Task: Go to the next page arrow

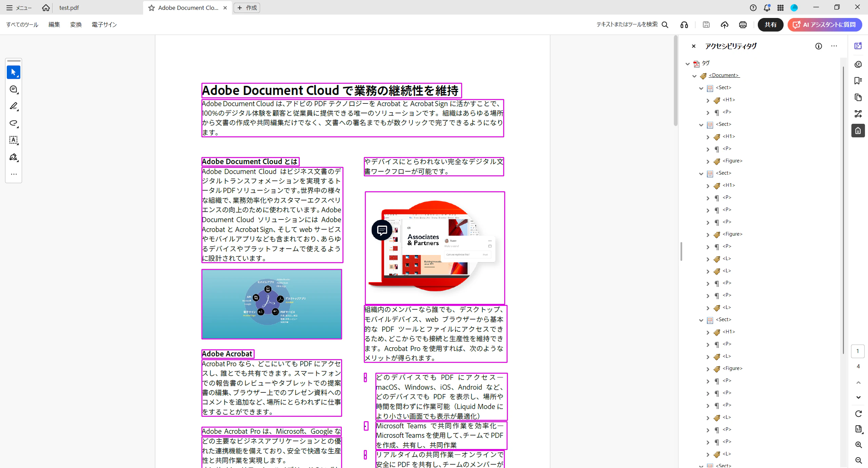Action: pyautogui.click(x=859, y=397)
